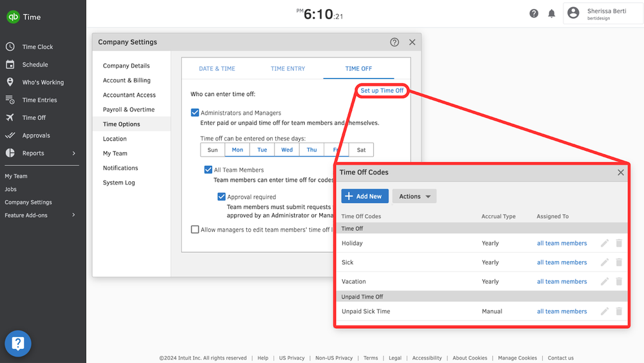Toggle Tue day button
This screenshot has width=644, height=363.
pos(262,150)
